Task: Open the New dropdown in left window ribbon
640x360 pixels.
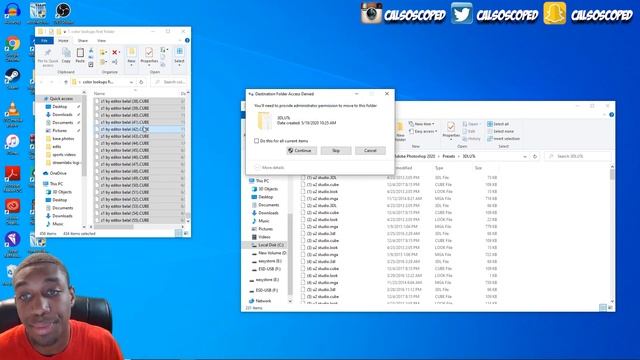Action: coord(131,56)
